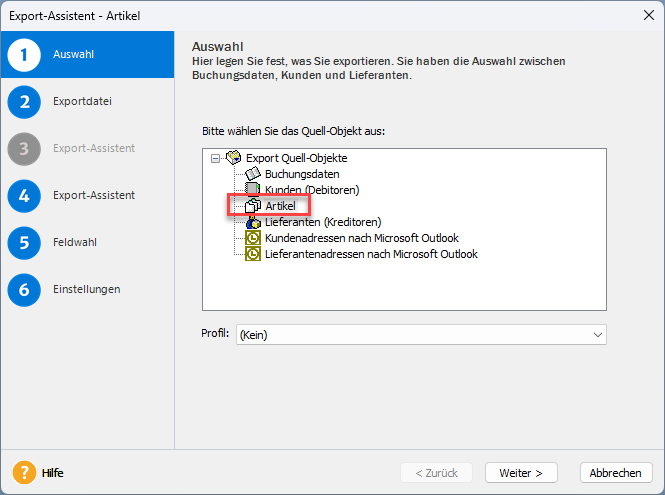The image size is (665, 495).
Task: Open the Profil dropdown list
Action: pyautogui.click(x=597, y=335)
